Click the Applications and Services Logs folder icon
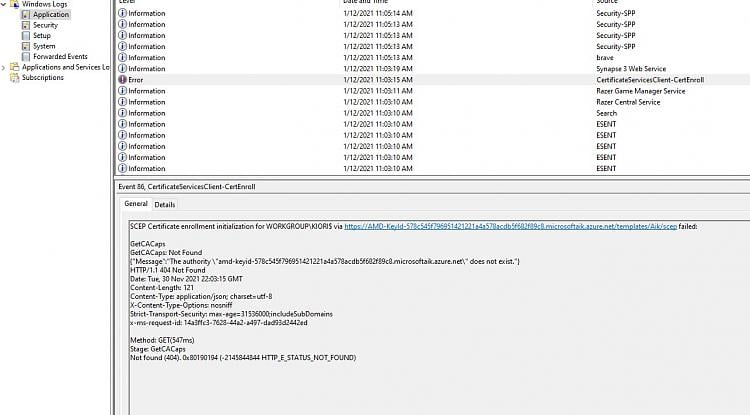Screen dimensions: 750x415 [x=15, y=67]
